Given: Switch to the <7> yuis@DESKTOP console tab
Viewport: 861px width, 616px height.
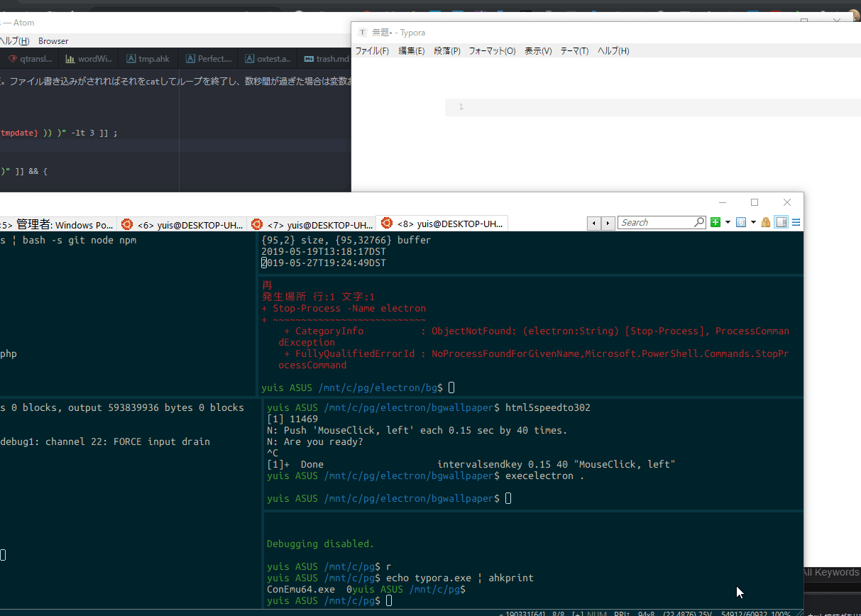Looking at the screenshot, I should point(312,224).
